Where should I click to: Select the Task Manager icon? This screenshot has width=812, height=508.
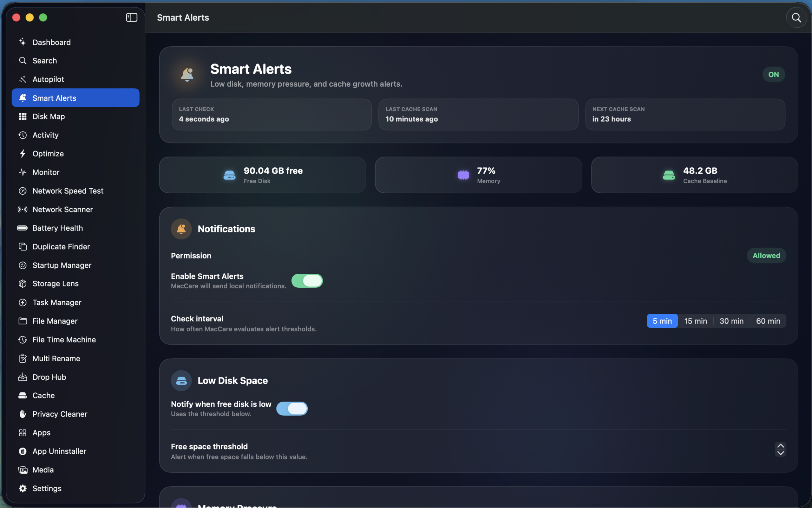(23, 302)
